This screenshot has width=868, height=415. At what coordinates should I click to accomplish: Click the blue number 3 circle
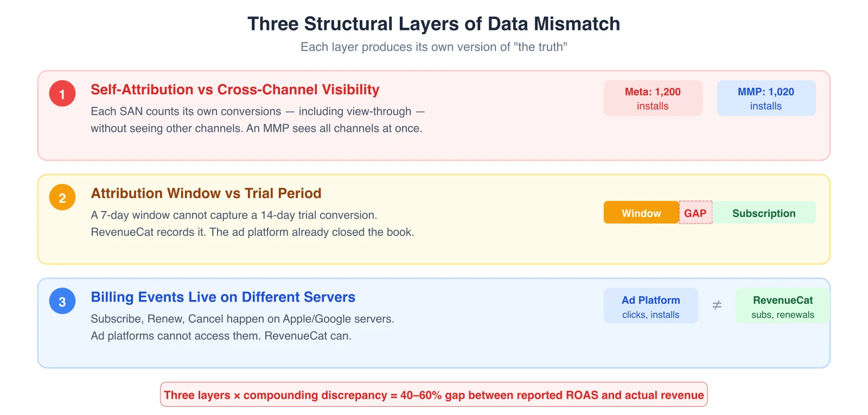coord(62,301)
